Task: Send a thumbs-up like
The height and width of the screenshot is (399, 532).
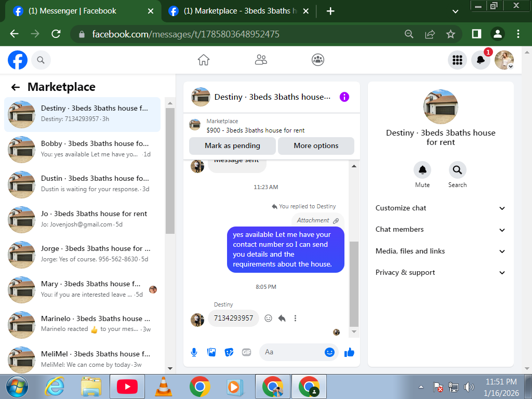Action: click(350, 352)
